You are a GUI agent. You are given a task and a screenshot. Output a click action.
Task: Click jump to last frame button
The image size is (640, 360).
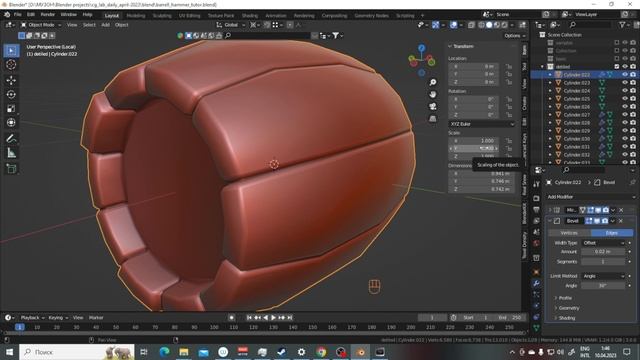pyautogui.click(x=290, y=318)
